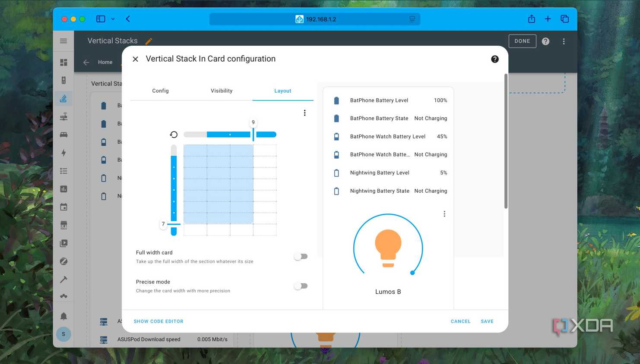Open the Lumos B light card menu
This screenshot has height=364, width=640.
click(444, 214)
